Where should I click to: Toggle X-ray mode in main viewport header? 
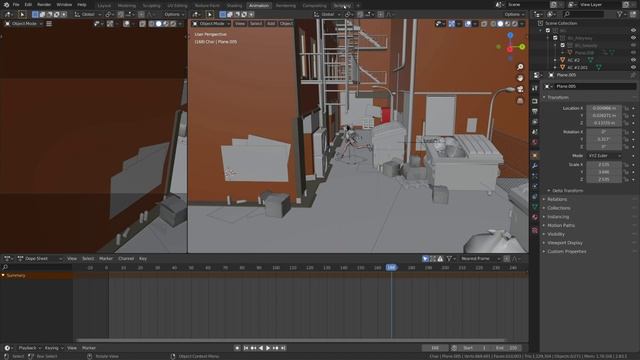pyautogui.click(x=484, y=24)
